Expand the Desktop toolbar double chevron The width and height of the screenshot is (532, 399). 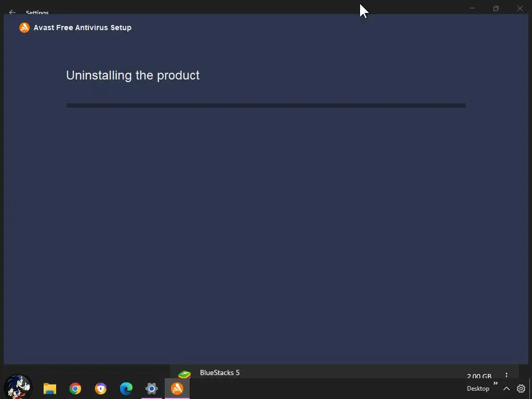(x=495, y=383)
